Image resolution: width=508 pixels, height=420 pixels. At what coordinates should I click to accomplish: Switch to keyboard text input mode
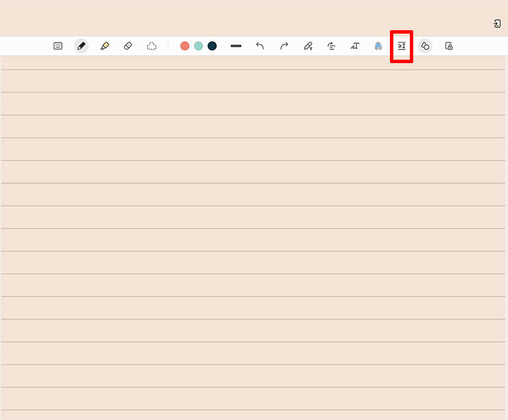coord(58,46)
